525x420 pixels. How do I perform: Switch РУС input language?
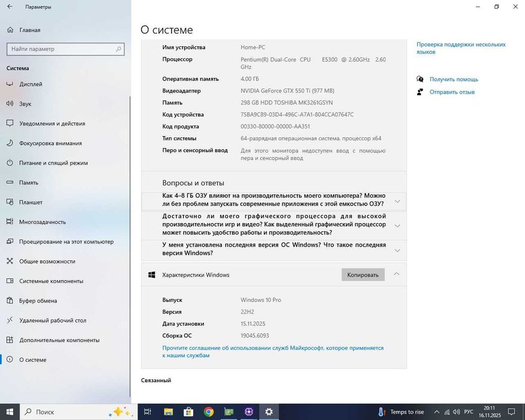(x=469, y=412)
